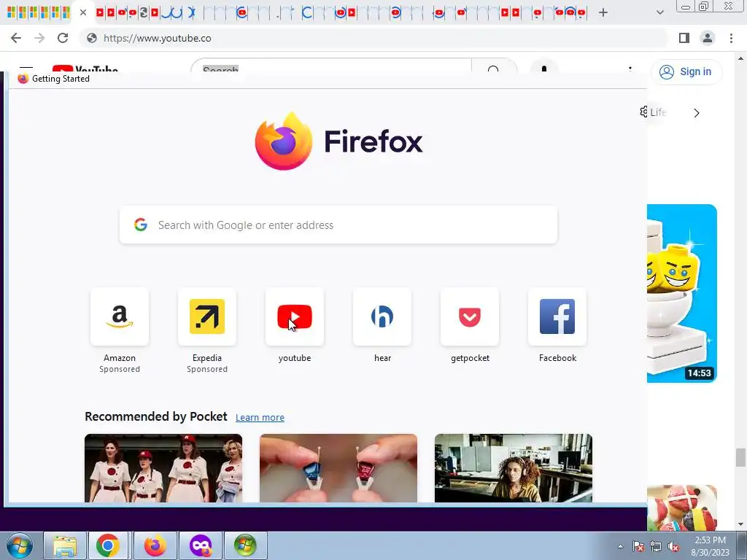Open the Pocket story showing hearing aids
Screen dimensions: 747x560
coord(338,468)
